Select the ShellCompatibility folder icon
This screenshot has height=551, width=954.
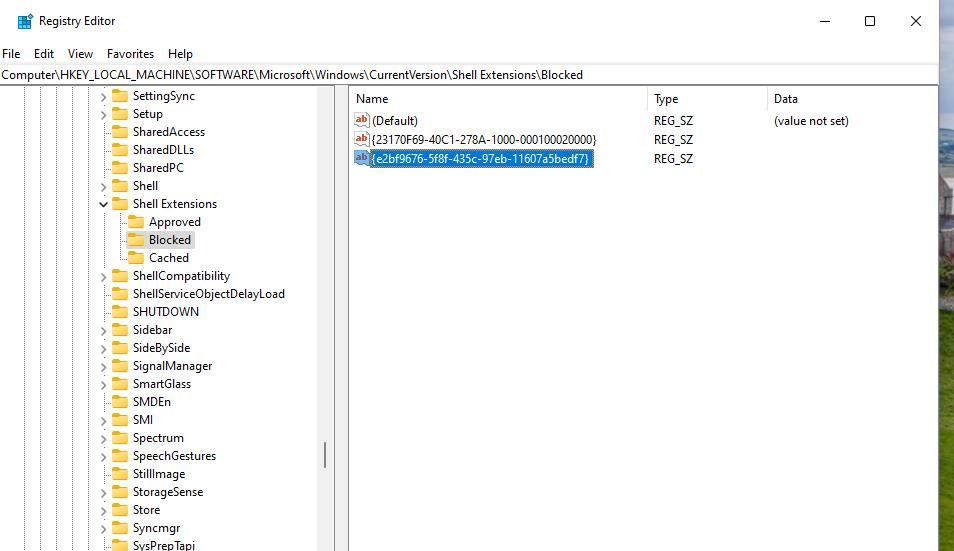pos(120,276)
